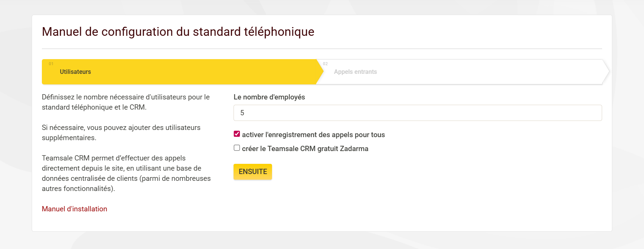Image resolution: width=644 pixels, height=249 pixels.
Task: Switch to the Appels entrants step
Action: (355, 72)
